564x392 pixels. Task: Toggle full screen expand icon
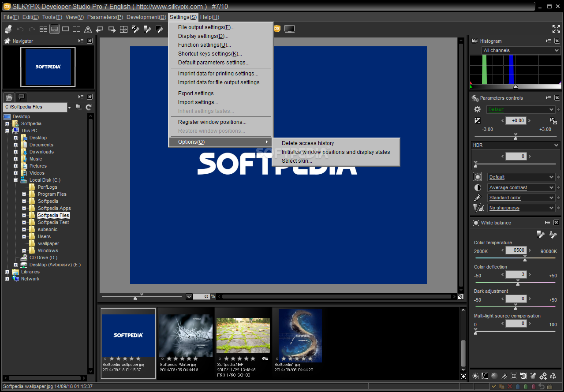556,29
